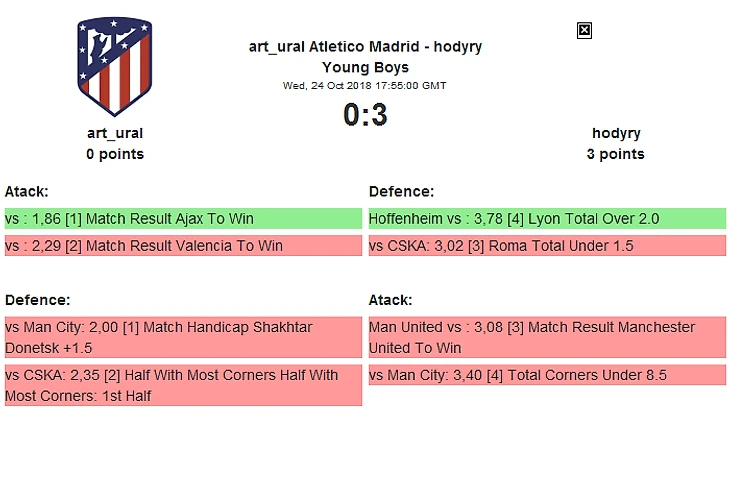Click the lower-left Defence section label
This screenshot has width=730, height=480.
pos(37,300)
